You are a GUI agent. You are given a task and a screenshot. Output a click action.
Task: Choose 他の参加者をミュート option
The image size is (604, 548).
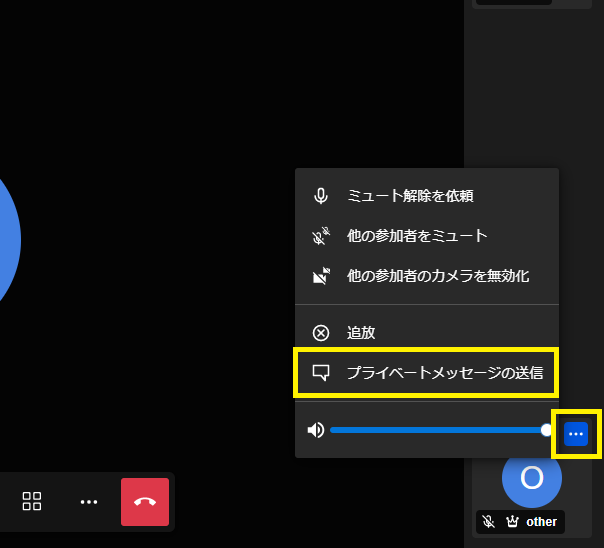click(x=427, y=236)
